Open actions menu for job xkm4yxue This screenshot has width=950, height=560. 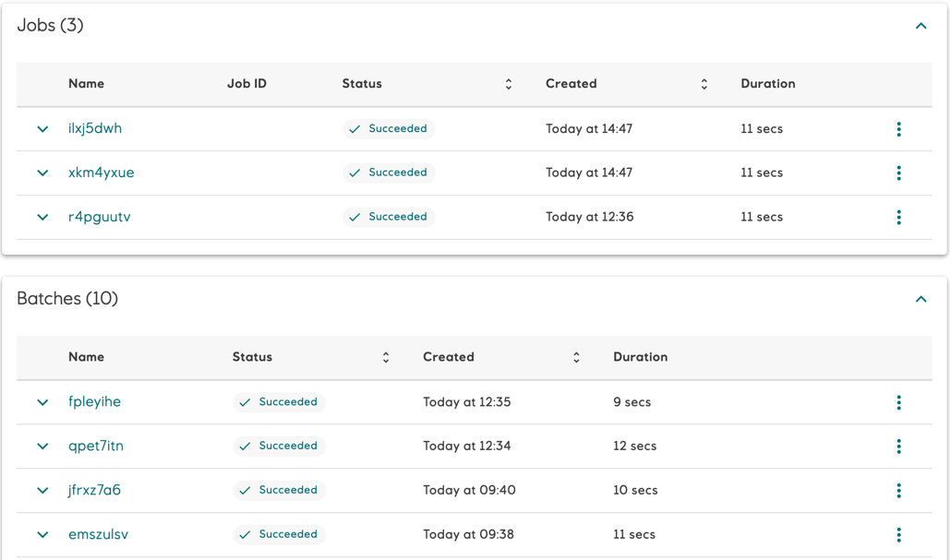898,173
